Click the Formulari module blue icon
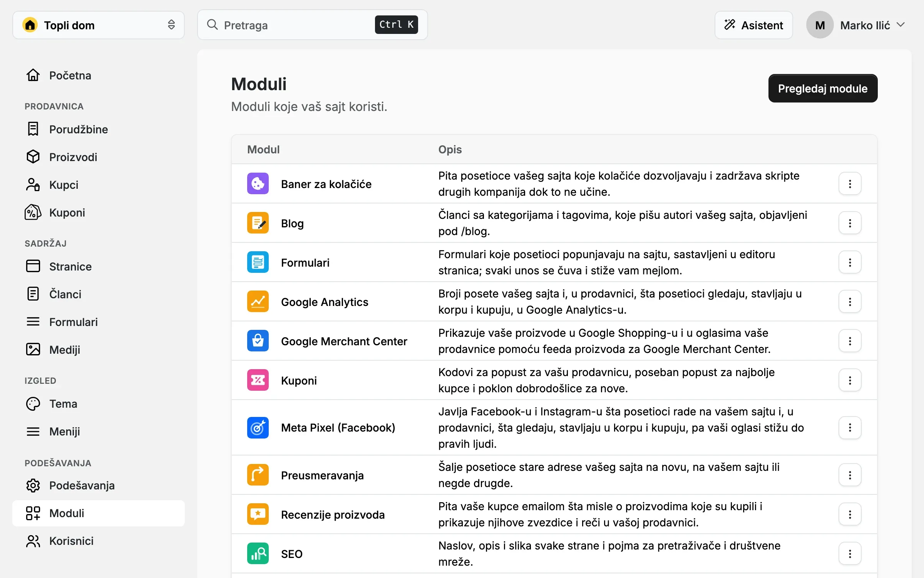 [x=258, y=262]
